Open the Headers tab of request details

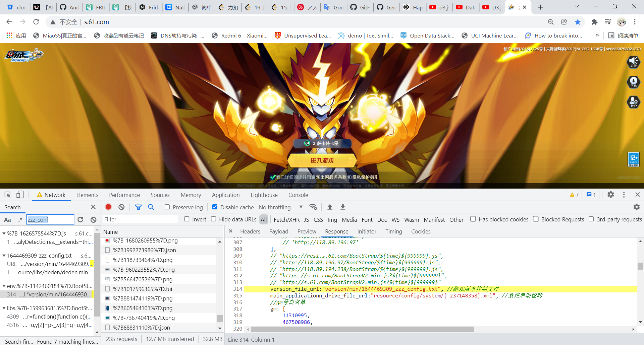pyautogui.click(x=250, y=231)
